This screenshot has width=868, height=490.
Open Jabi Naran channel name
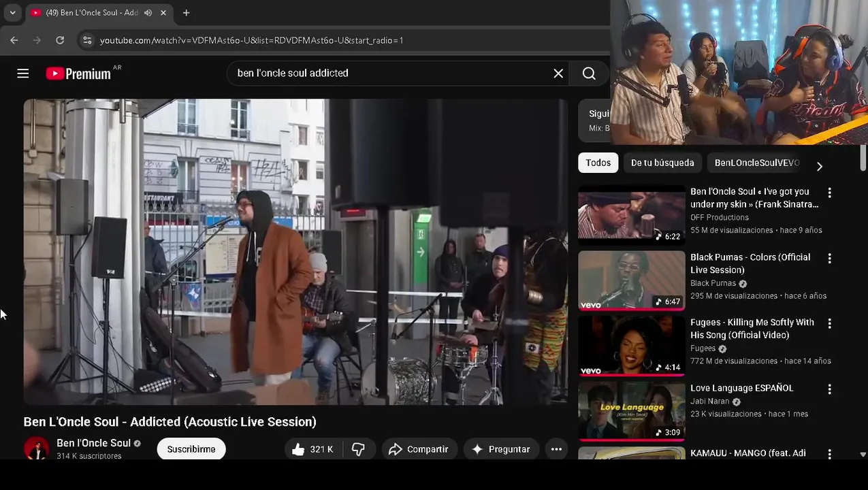pyautogui.click(x=710, y=402)
